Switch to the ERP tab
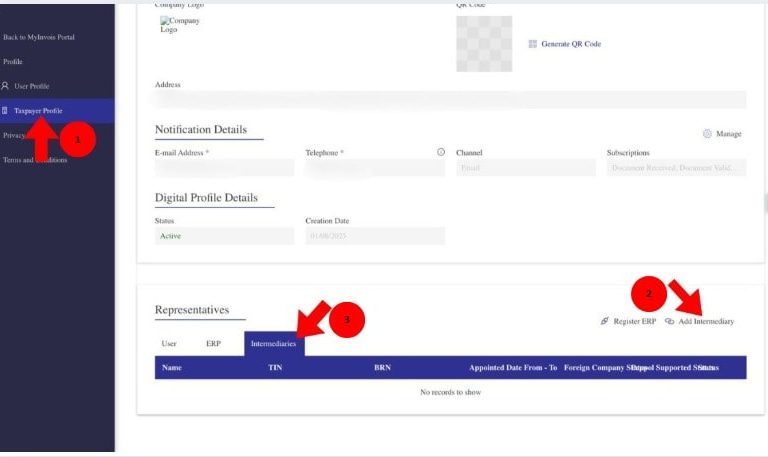The width and height of the screenshot is (768, 457). (x=213, y=343)
